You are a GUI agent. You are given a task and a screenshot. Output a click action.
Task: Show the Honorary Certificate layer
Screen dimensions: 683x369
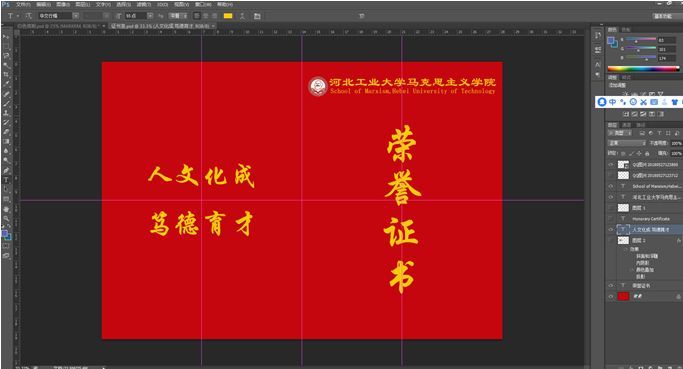(x=610, y=219)
